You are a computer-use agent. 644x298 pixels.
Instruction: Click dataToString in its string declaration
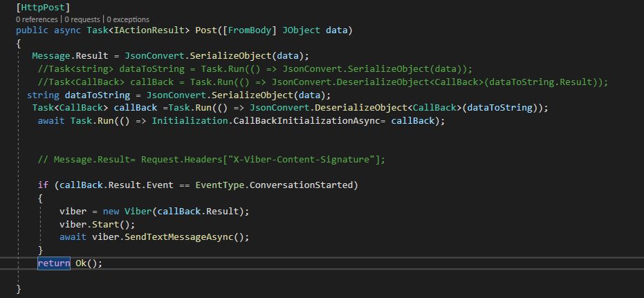(98, 95)
